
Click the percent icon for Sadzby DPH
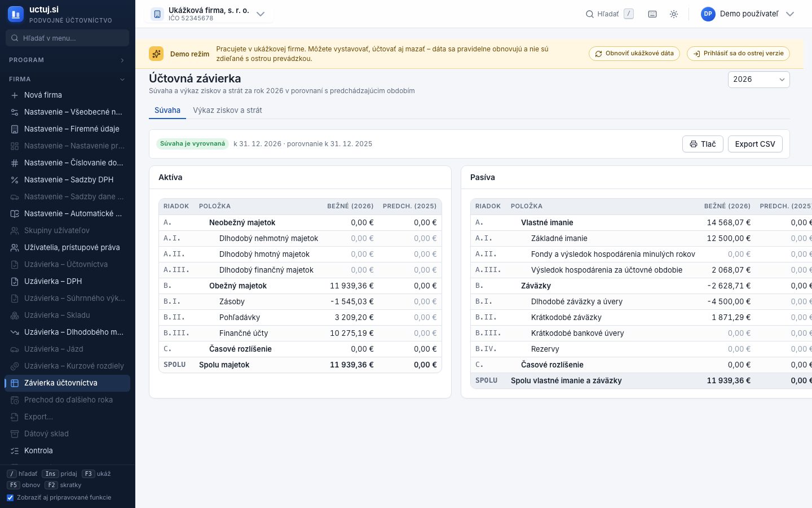(x=15, y=179)
